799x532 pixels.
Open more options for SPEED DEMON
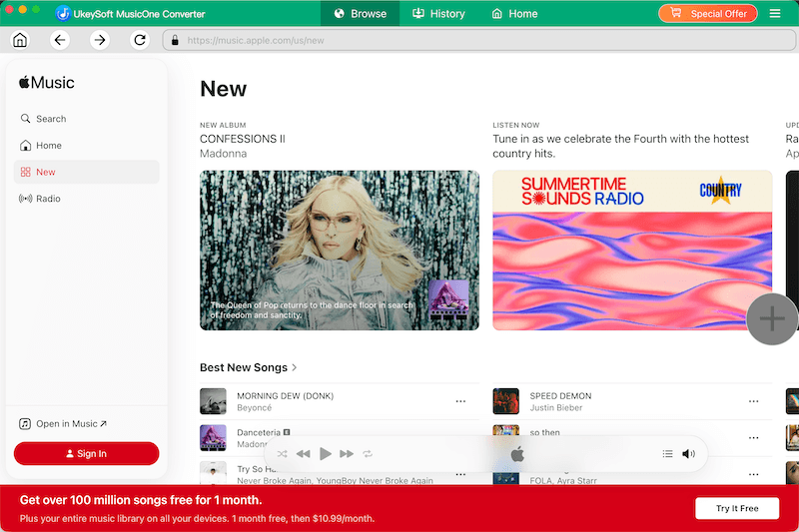click(x=754, y=401)
